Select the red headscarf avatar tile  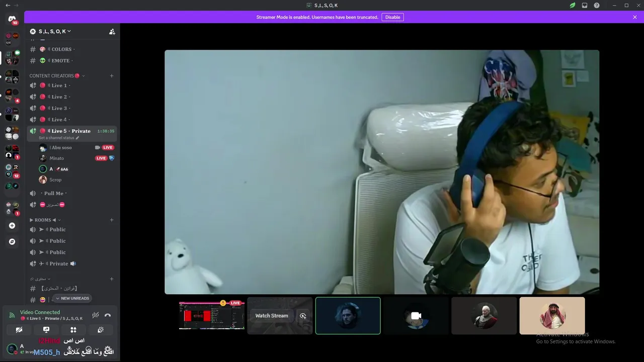[552, 316]
